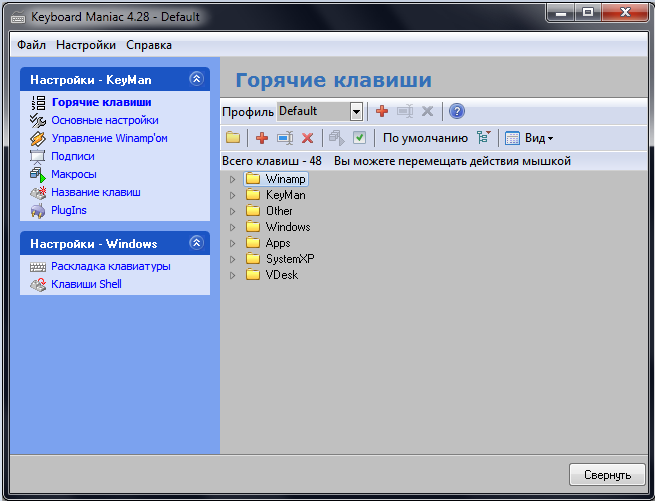Screen dimensions: 655x501
Task: Select the Apps tree folder
Action: click(268, 243)
